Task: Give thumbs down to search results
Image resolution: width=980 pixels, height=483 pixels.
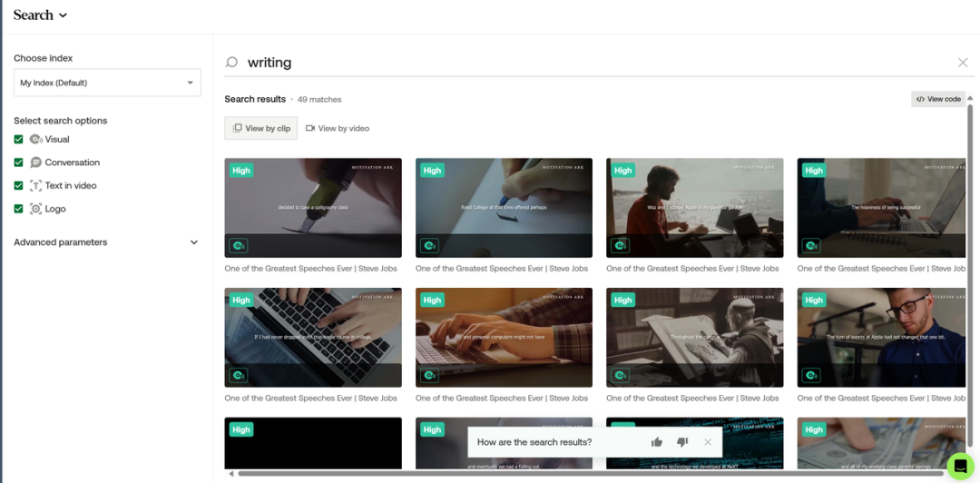Action: (681, 442)
